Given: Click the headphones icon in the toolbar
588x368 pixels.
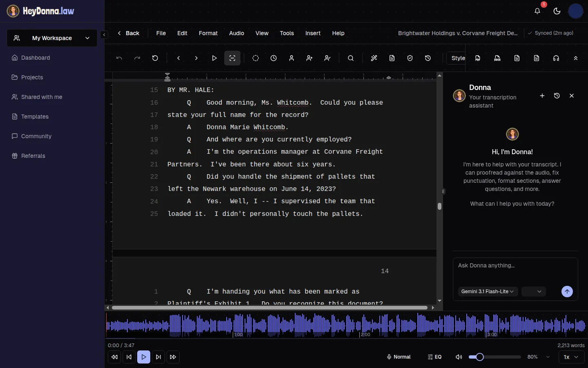Looking at the screenshot, I should [x=556, y=58].
